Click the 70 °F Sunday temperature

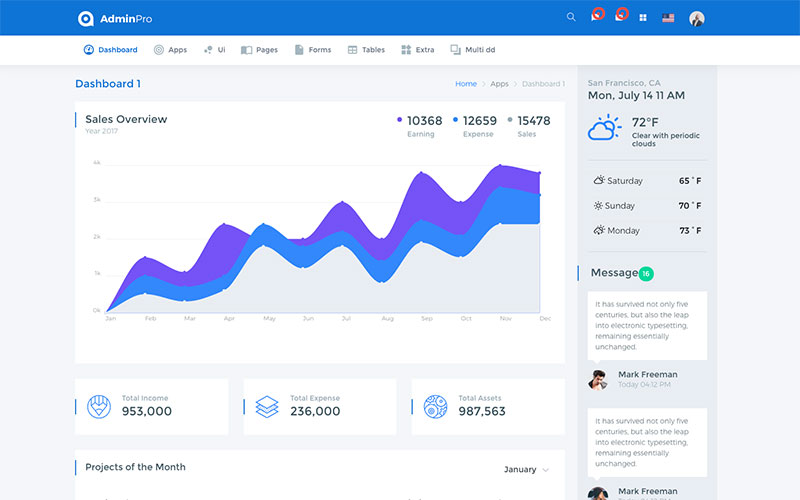[690, 206]
